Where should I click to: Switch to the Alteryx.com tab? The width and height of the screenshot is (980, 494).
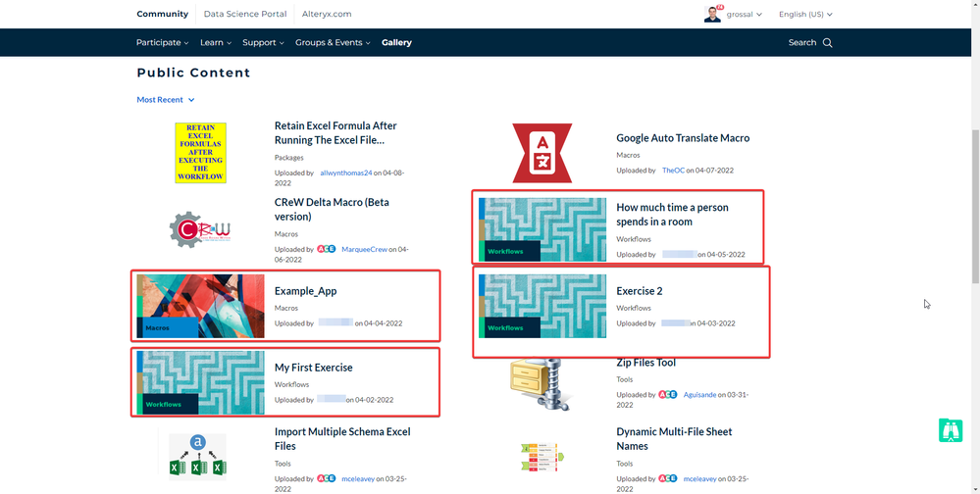click(x=327, y=14)
